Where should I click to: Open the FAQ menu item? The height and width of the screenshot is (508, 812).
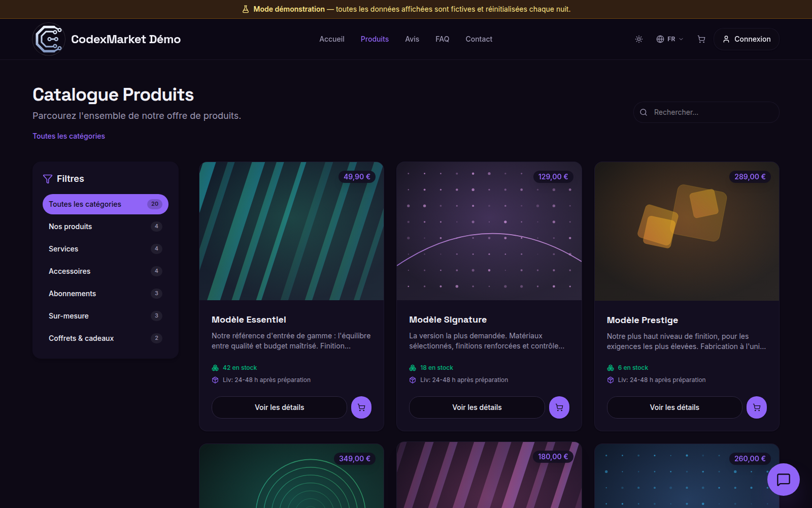coord(443,39)
